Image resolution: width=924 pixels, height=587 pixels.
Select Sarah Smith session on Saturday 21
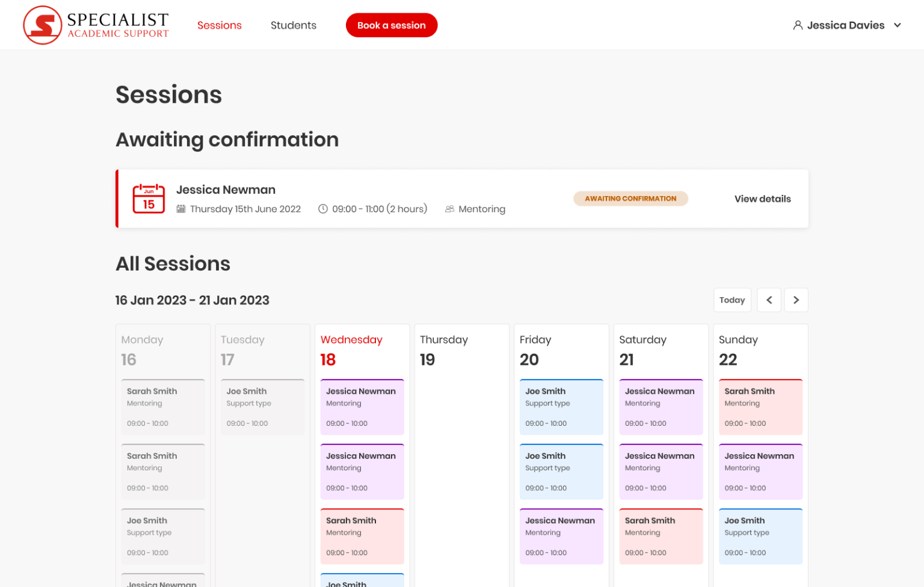661,536
